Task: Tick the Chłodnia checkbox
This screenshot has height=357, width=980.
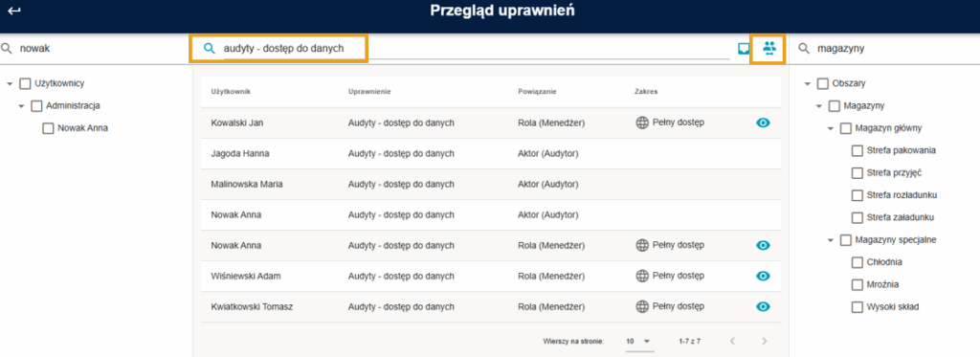Action: pos(857,262)
